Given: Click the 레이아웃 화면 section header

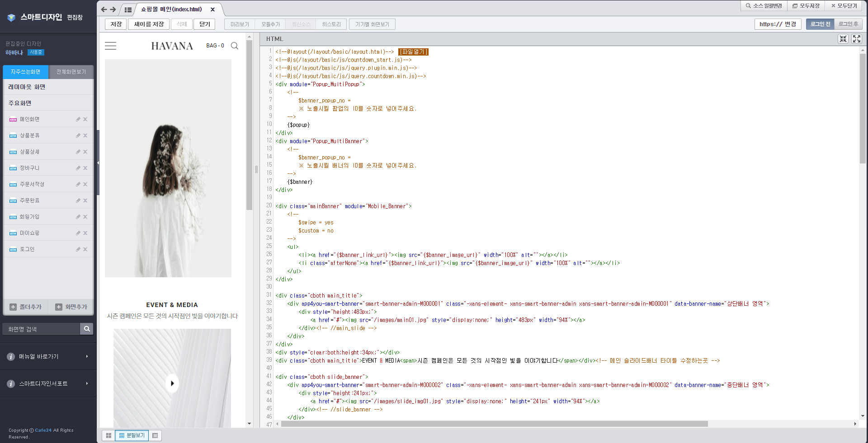Looking at the screenshot, I should [48, 87].
